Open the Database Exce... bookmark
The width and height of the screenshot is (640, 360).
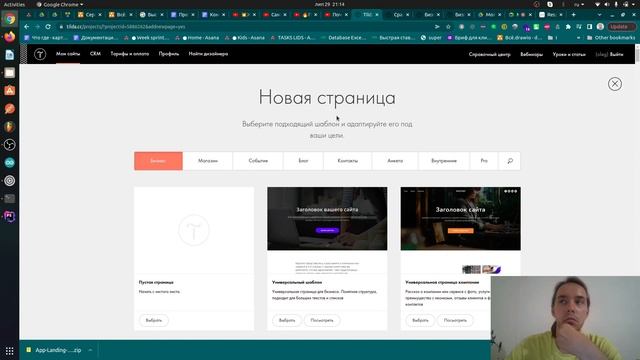[x=344, y=38]
